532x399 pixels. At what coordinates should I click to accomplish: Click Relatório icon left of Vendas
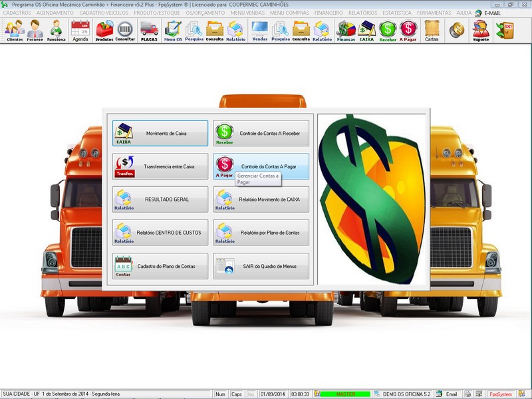[236, 31]
